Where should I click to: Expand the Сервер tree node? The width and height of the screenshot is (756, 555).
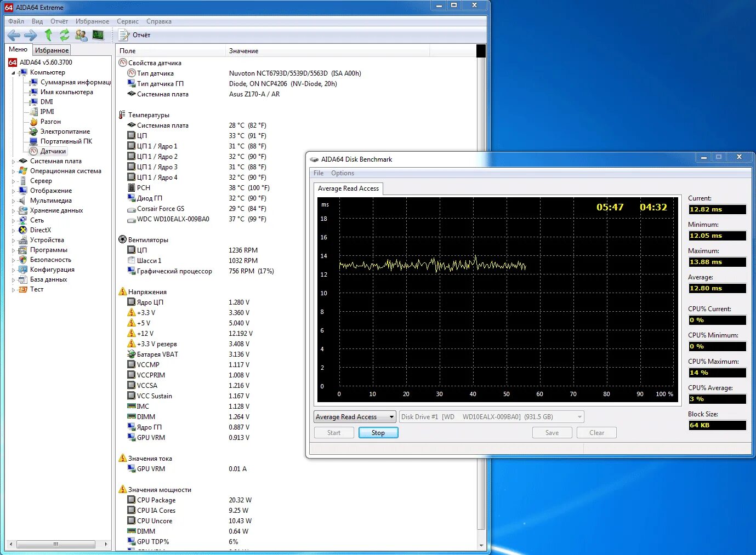click(x=14, y=181)
